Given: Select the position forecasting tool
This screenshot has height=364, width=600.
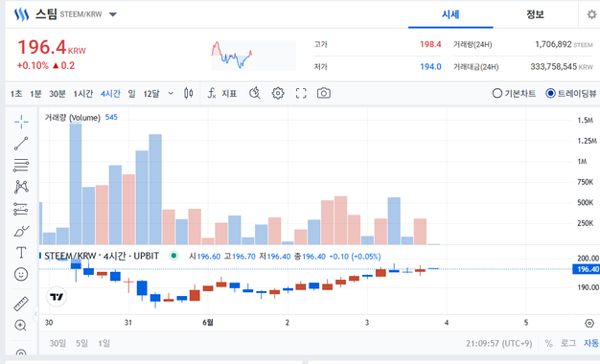Looking at the screenshot, I should click(x=21, y=209).
